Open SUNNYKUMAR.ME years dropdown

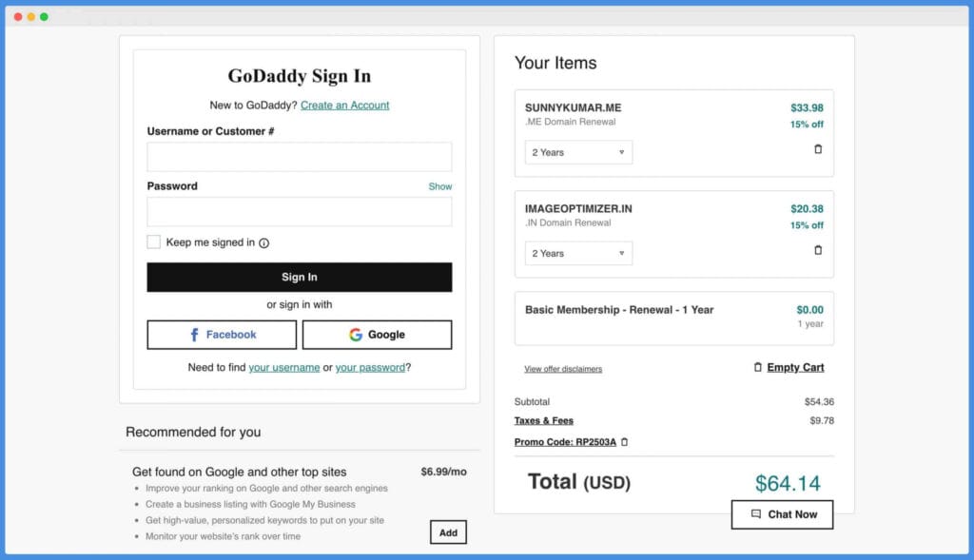pyautogui.click(x=578, y=152)
